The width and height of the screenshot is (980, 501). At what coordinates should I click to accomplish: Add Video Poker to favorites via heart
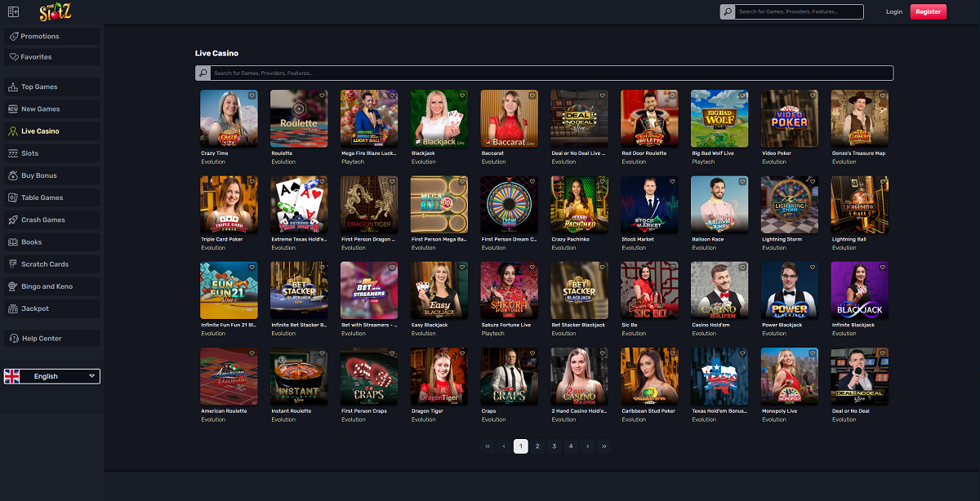pos(813,95)
